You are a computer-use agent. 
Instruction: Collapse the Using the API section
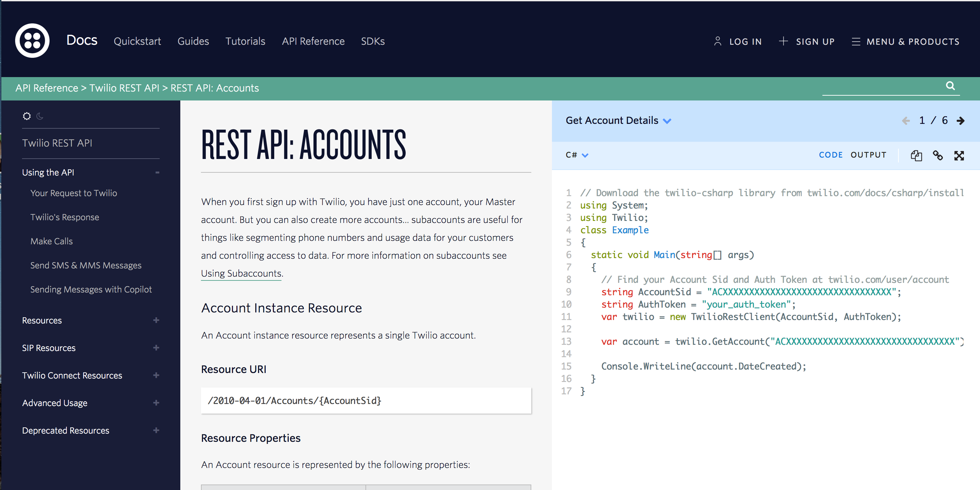pos(157,172)
